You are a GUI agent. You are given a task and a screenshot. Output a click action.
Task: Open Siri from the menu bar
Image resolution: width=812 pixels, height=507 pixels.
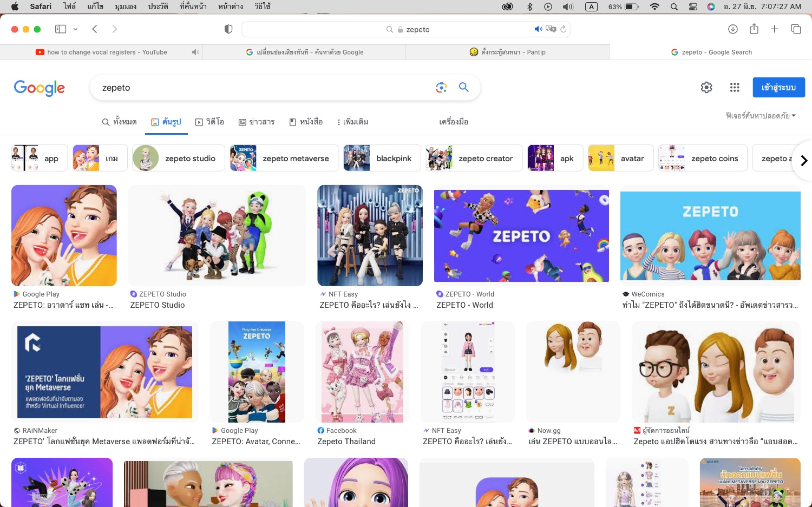711,6
